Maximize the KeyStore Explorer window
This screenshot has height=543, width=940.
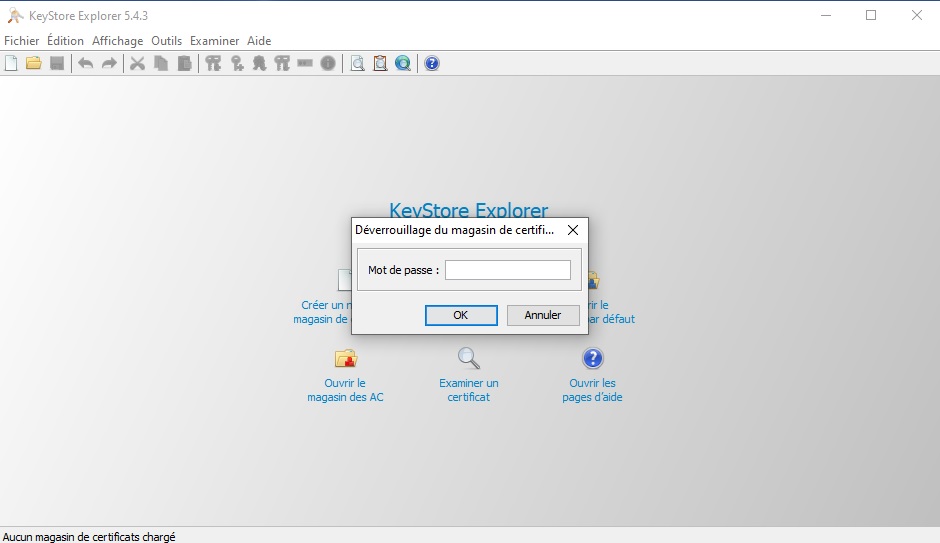click(871, 16)
